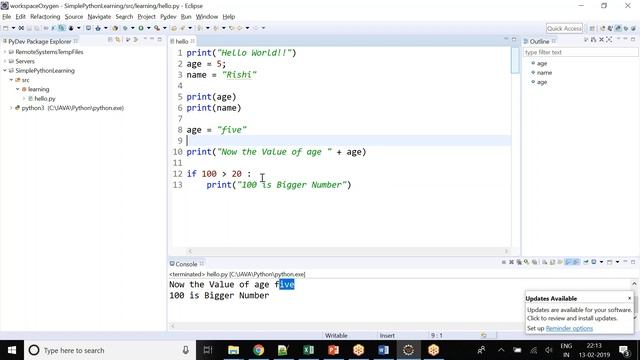The image size is (640, 360).
Task: Open the Pydev menu
Action: [168, 17]
